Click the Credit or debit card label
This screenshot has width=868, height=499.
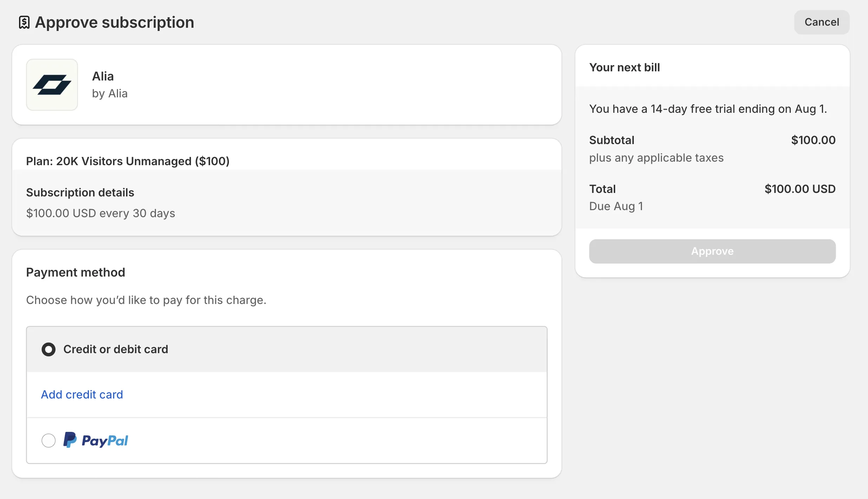coord(116,349)
